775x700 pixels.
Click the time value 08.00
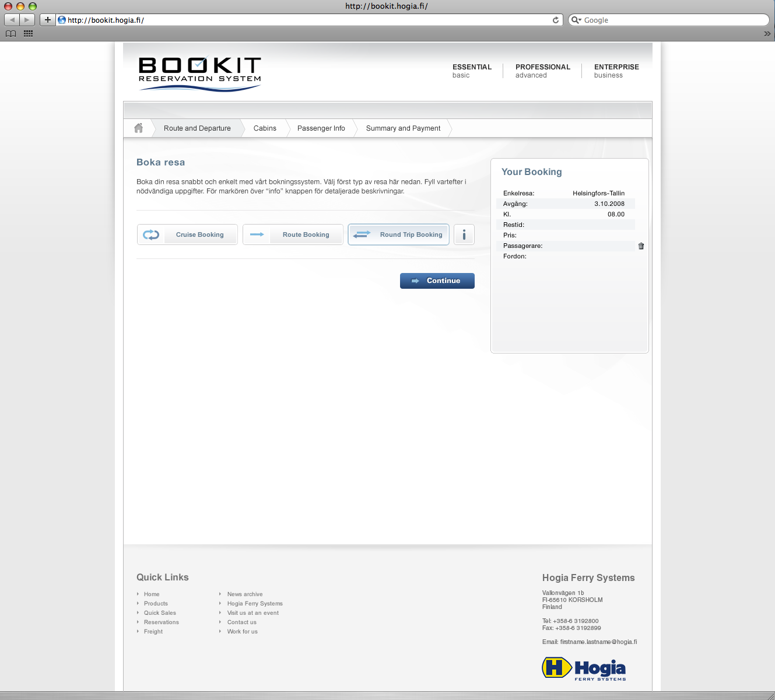pos(616,214)
